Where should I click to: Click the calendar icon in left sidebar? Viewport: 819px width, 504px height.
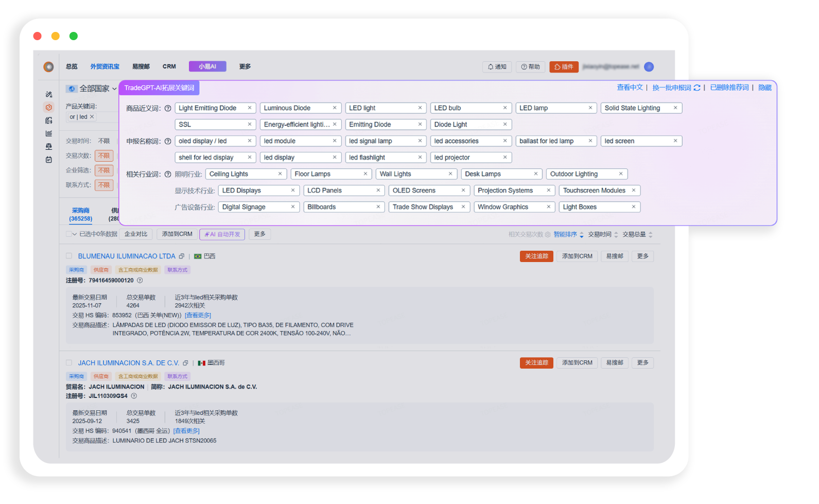(49, 160)
